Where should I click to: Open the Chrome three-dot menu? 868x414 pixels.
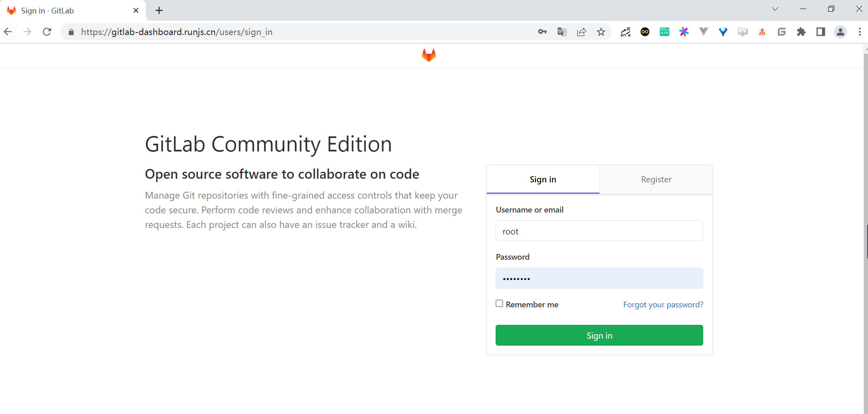(860, 32)
